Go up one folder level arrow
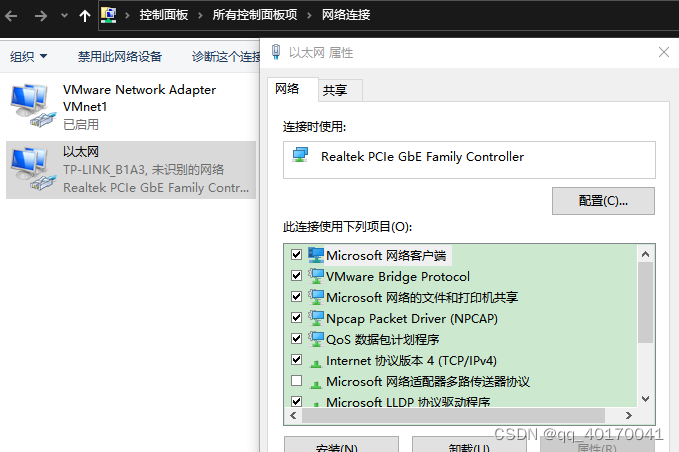Image resolution: width=679 pixels, height=452 pixels. (85, 16)
